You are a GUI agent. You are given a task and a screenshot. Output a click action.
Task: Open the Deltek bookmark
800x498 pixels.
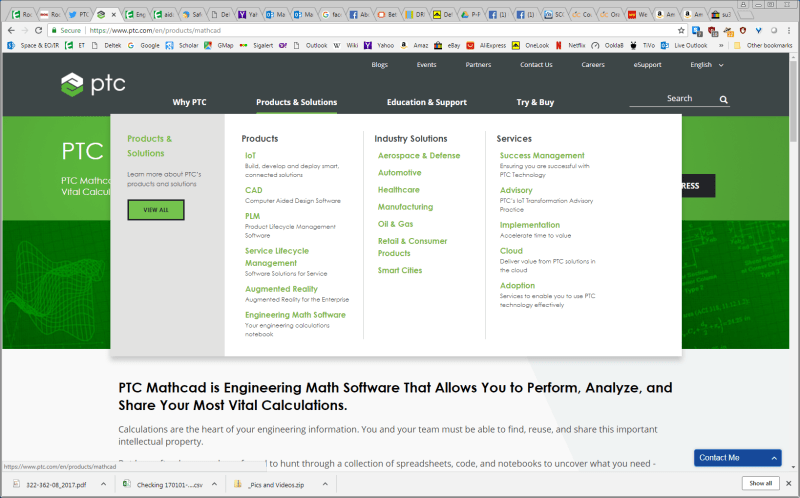pos(106,45)
